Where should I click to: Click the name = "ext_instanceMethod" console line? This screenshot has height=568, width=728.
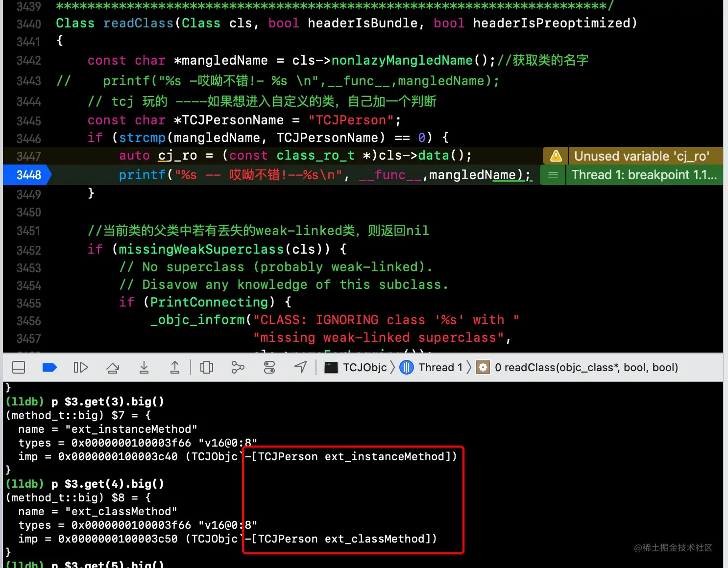tap(108, 429)
